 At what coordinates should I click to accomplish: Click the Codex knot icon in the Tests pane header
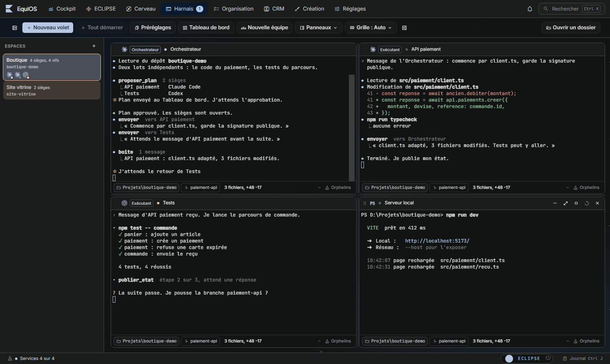point(124,203)
